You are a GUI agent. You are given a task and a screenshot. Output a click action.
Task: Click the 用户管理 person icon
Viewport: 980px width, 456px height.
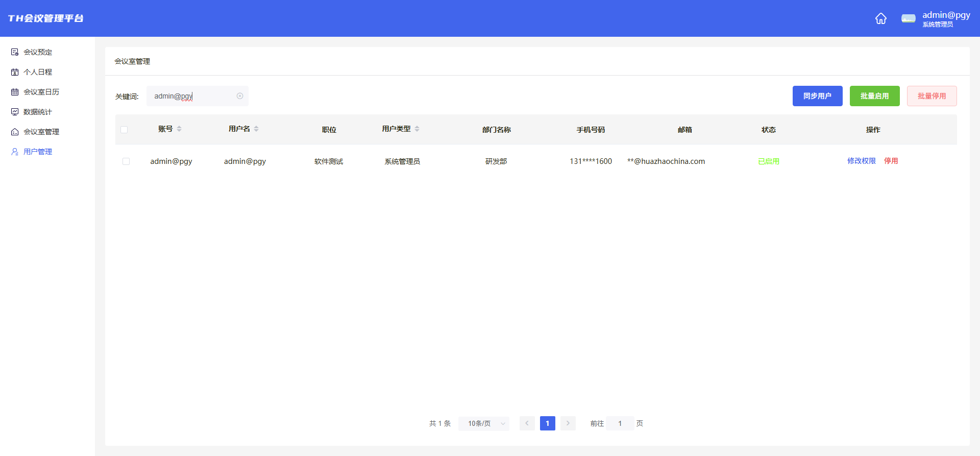pyautogui.click(x=15, y=152)
